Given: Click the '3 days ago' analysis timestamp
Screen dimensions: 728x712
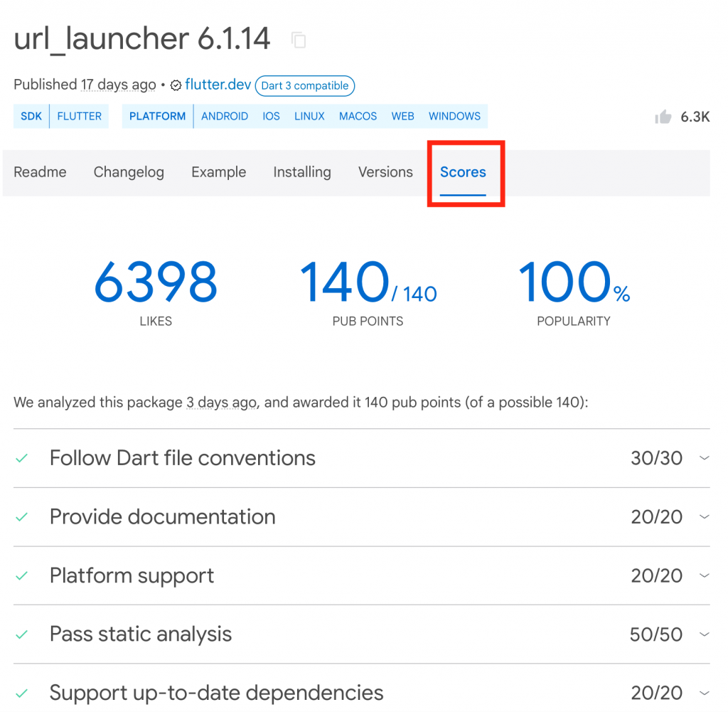Looking at the screenshot, I should coord(222,402).
